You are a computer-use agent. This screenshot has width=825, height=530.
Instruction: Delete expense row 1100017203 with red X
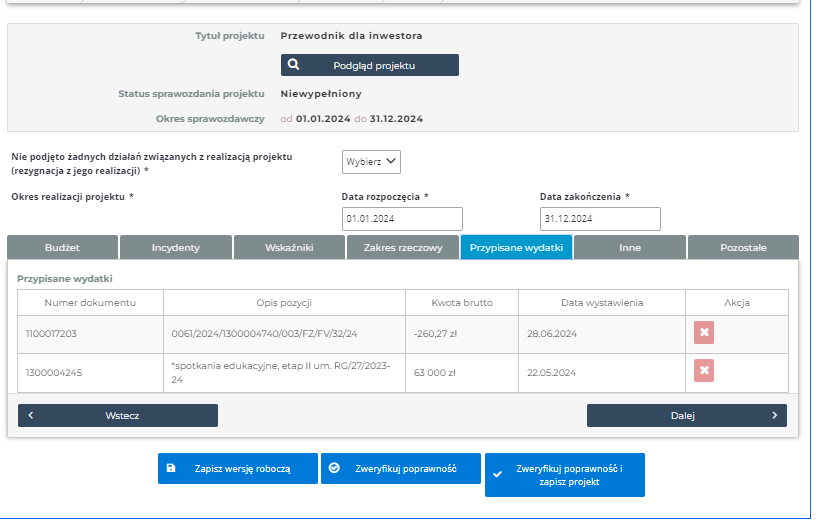pos(704,333)
